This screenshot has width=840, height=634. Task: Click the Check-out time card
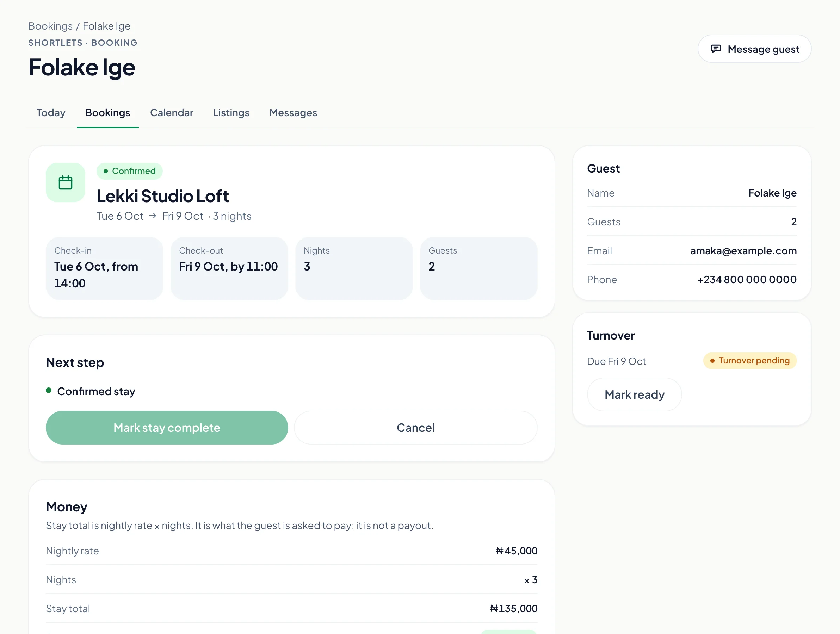tap(229, 268)
